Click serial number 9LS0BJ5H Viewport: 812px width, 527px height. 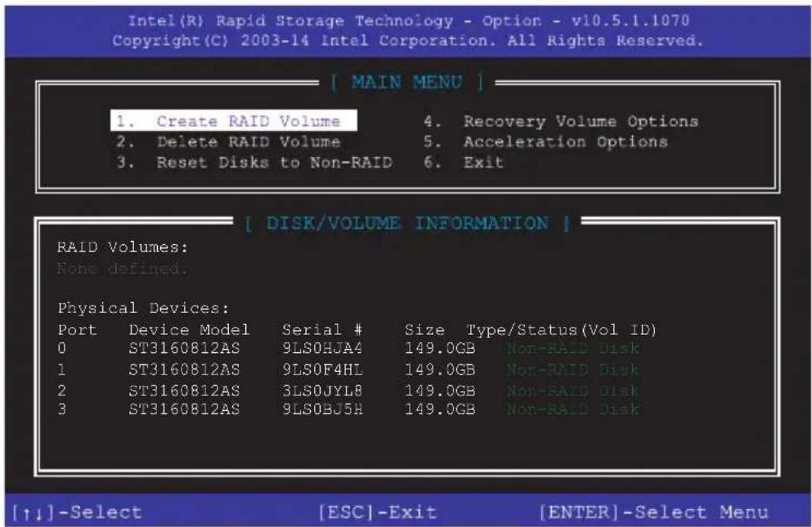pos(322,409)
